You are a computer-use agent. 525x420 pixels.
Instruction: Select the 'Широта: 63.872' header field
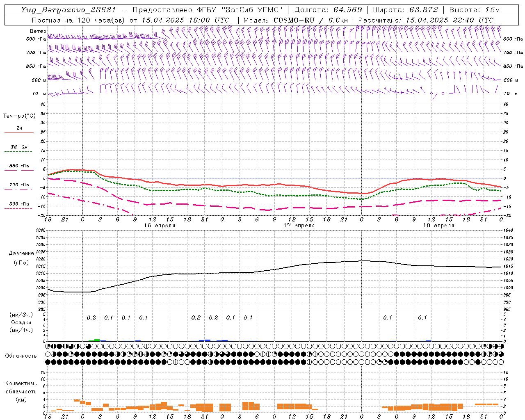tap(405, 10)
